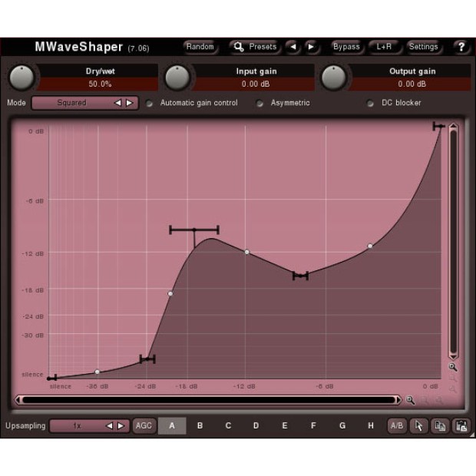The height and width of the screenshot is (476, 476).
Task: Paste settings with the clipboard icon
Action: tap(461, 425)
